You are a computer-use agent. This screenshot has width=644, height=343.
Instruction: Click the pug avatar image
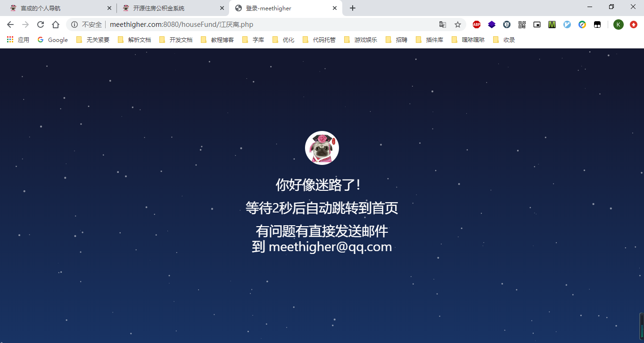coord(322,148)
